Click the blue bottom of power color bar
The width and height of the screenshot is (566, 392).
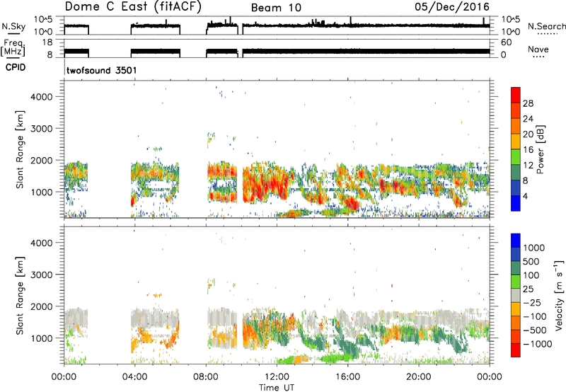(516, 203)
